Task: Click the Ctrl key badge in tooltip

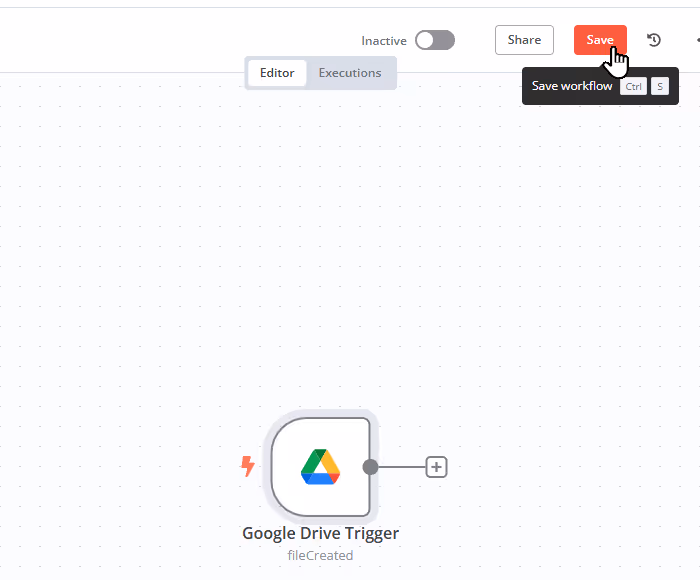Action: pyautogui.click(x=633, y=87)
